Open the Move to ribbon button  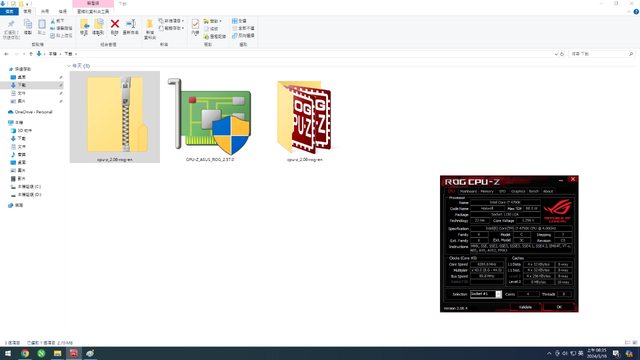(84, 27)
